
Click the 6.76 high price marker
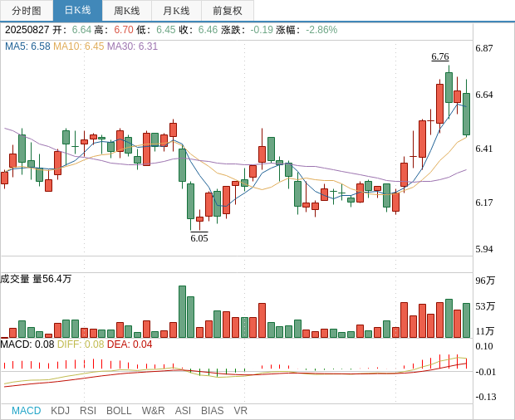pyautogui.click(x=440, y=56)
